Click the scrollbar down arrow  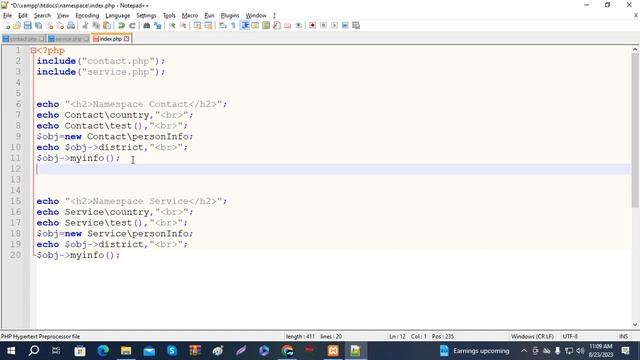[x=635, y=325]
